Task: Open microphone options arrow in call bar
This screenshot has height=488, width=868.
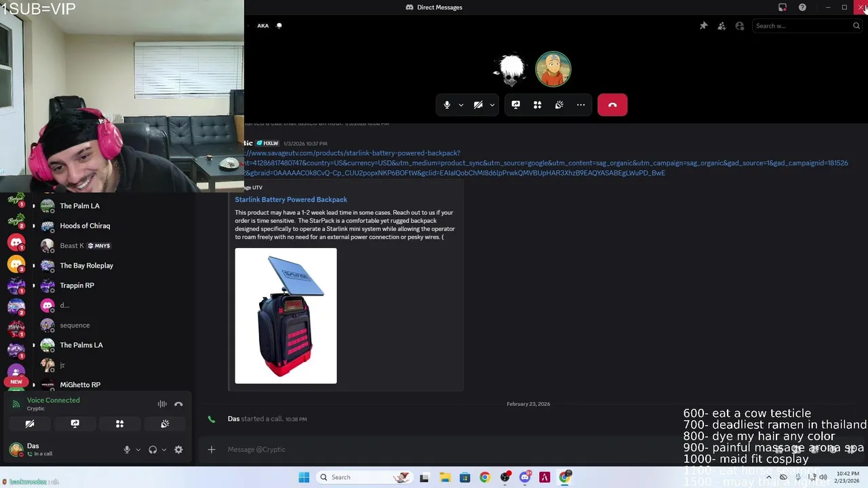Action: pyautogui.click(x=461, y=105)
